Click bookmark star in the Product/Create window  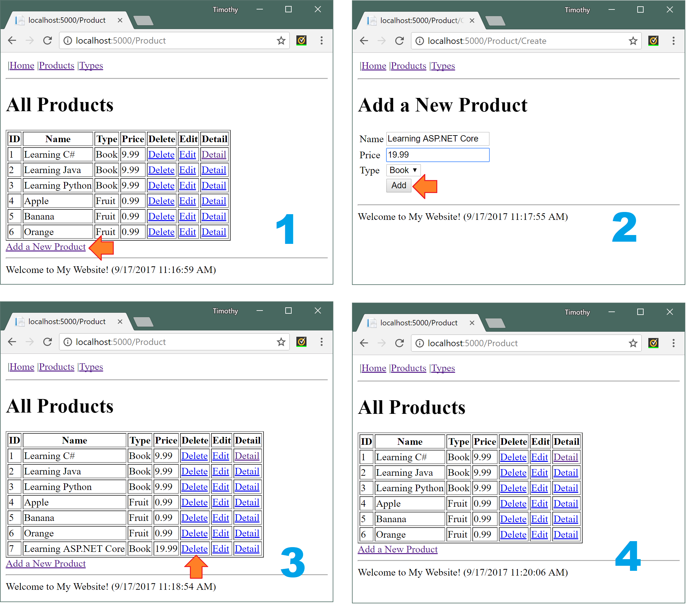pyautogui.click(x=633, y=41)
